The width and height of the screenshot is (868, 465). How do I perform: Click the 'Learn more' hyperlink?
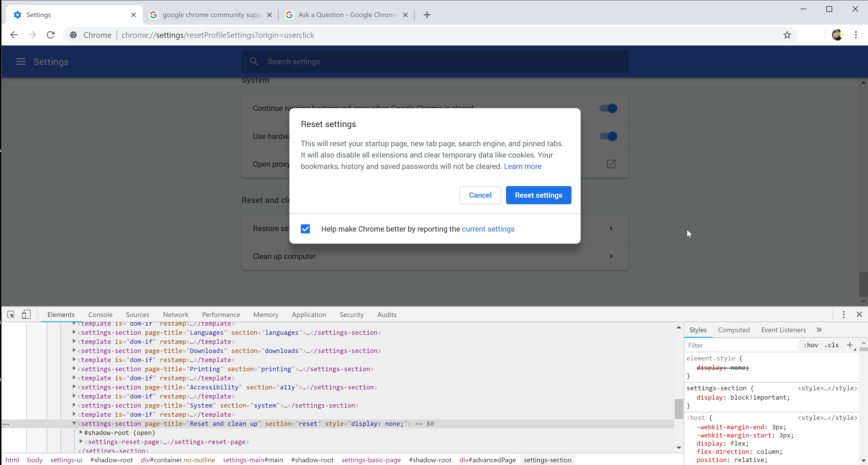click(522, 166)
